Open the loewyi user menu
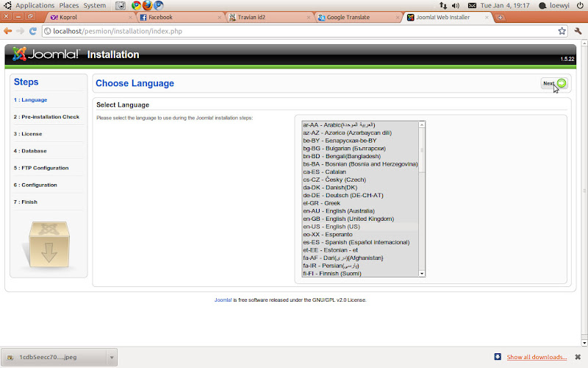 point(554,5)
